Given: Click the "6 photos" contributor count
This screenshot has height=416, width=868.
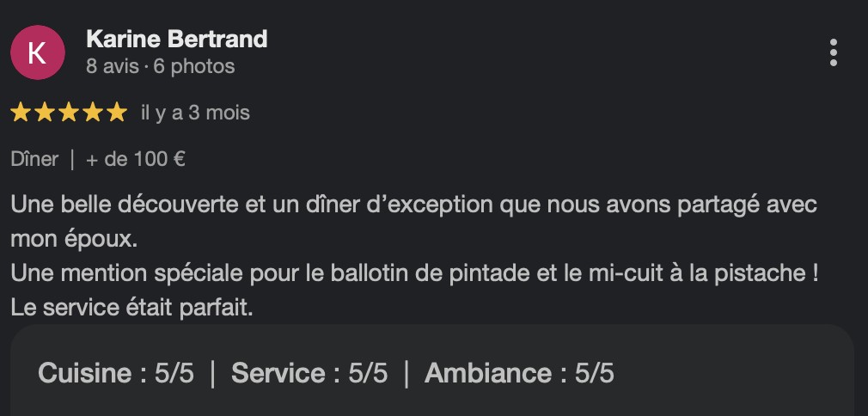Looking at the screenshot, I should point(194,66).
